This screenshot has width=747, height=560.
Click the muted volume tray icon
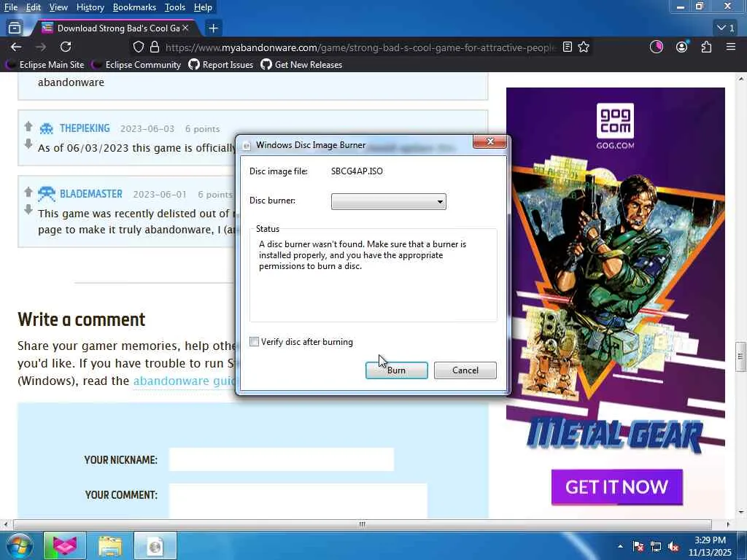(x=673, y=546)
